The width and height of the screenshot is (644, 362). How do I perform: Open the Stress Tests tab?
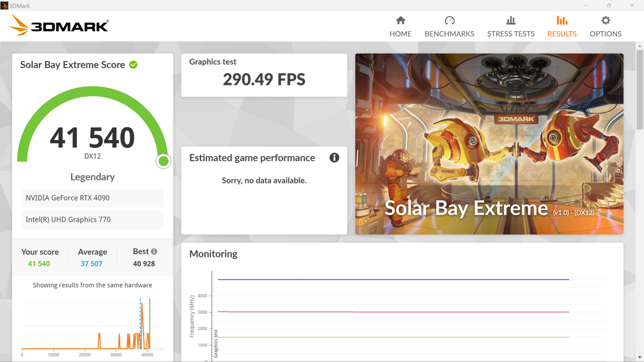coord(511,27)
